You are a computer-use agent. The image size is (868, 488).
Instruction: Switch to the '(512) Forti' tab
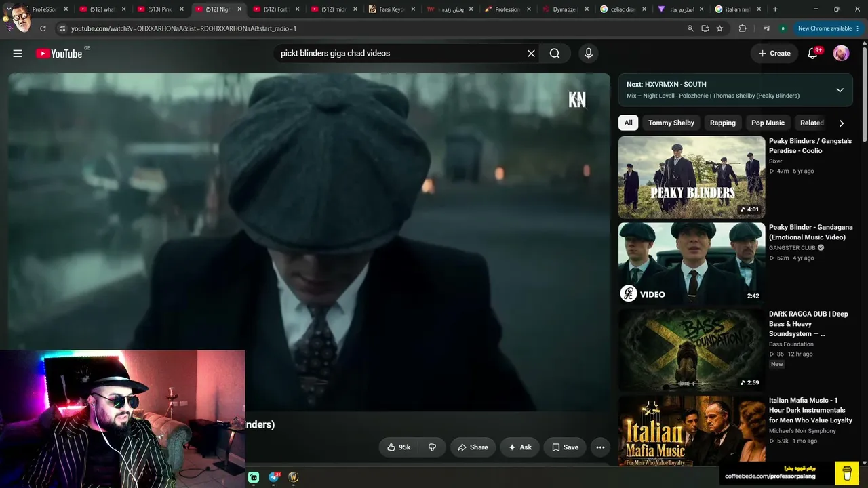277,9
